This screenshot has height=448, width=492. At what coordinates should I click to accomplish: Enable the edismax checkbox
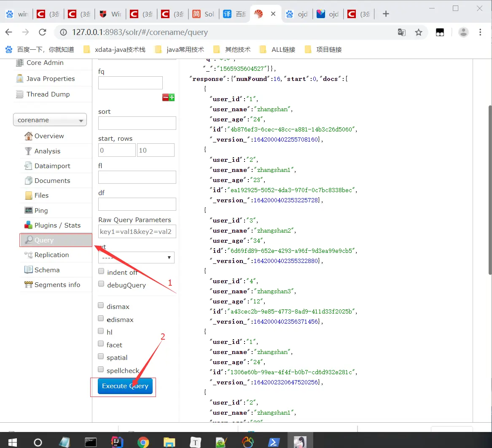click(101, 319)
